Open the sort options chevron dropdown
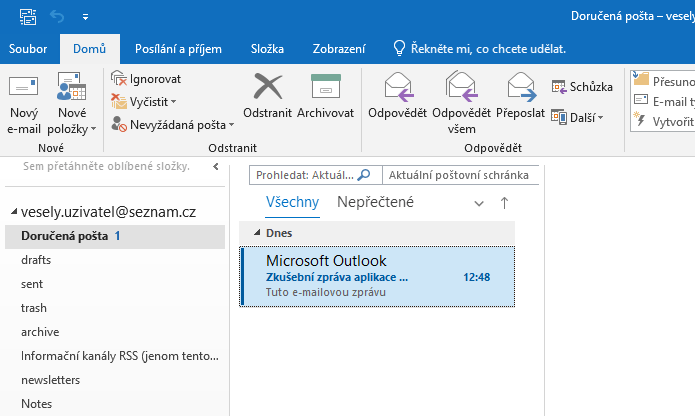 479,203
